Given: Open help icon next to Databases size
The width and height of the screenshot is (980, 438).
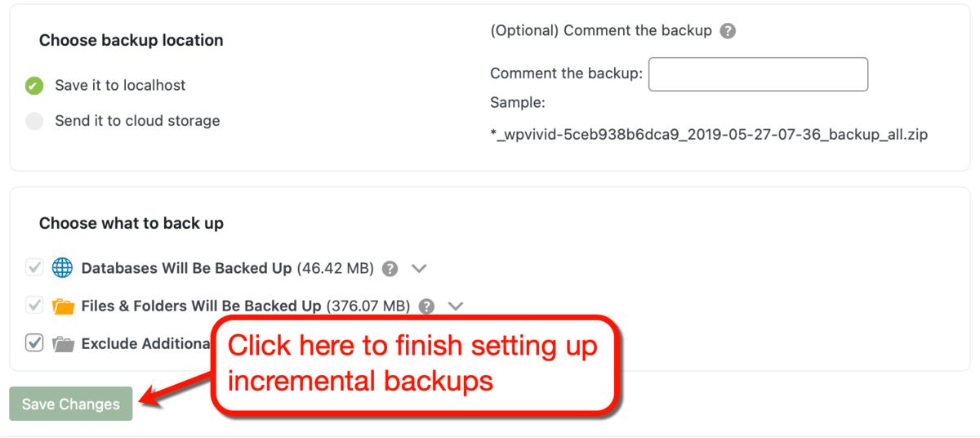Looking at the screenshot, I should pyautogui.click(x=390, y=268).
